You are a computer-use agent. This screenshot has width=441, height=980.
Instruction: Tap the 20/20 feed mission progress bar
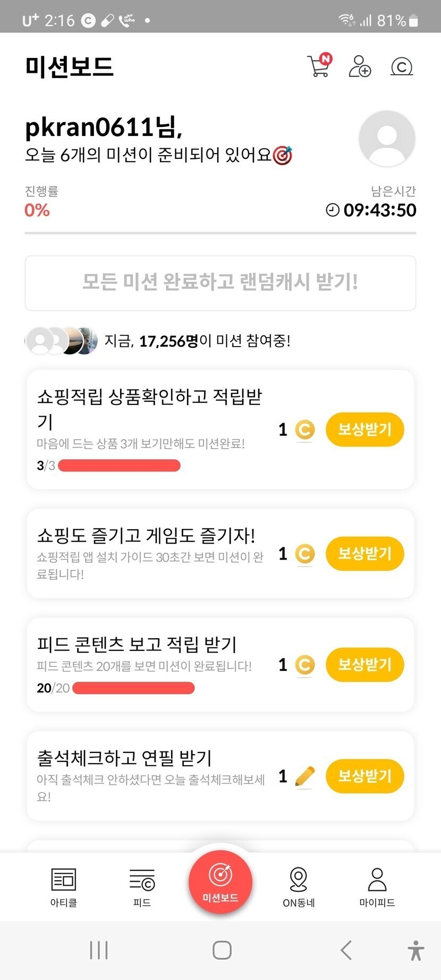tap(133, 688)
